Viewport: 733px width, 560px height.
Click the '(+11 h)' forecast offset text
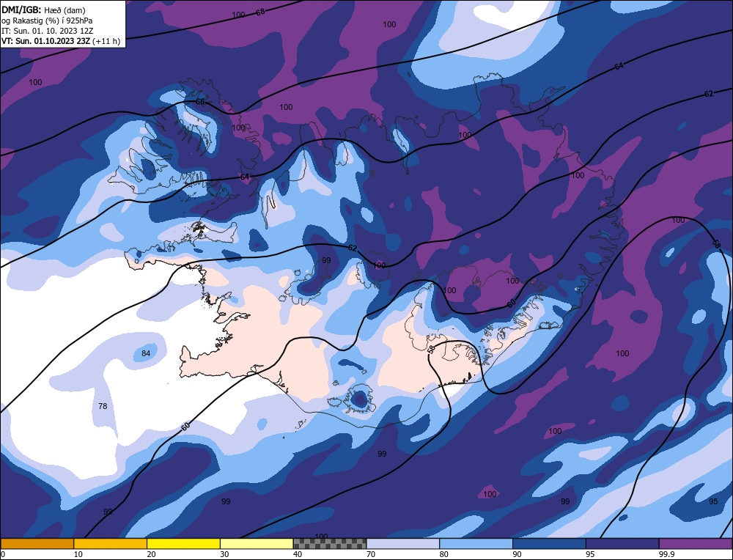tap(106, 41)
